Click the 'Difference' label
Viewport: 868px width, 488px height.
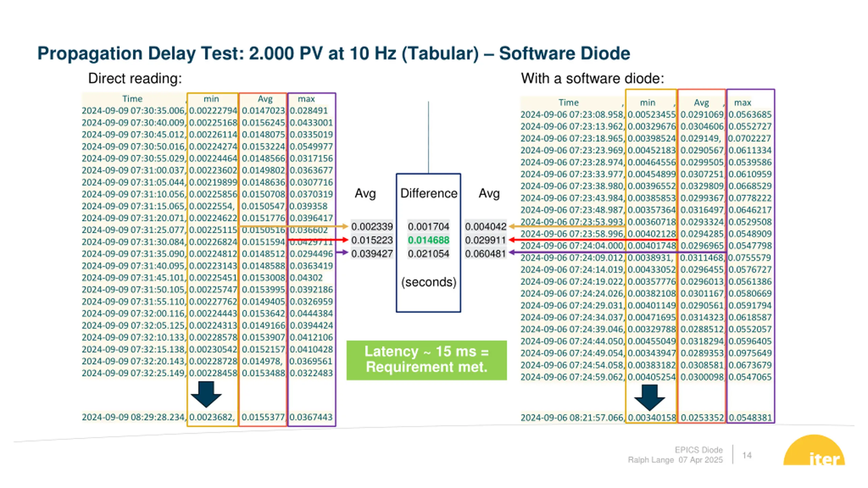(x=429, y=193)
